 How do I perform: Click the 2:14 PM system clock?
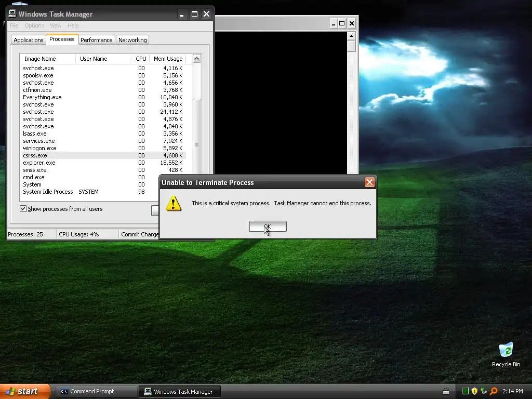click(512, 391)
